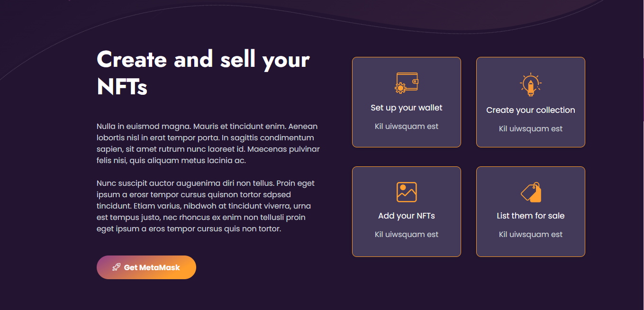Click the picture frame icon
The image size is (644, 310).
[406, 192]
